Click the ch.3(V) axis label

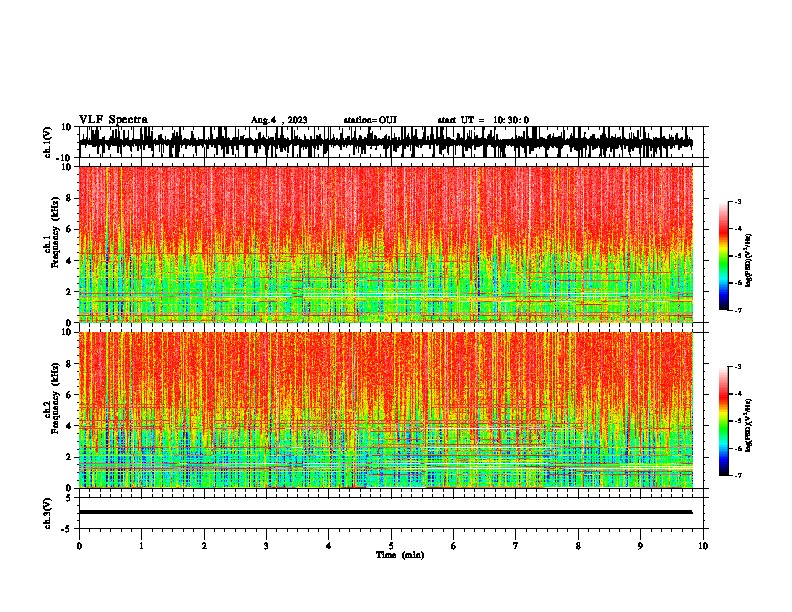[x=49, y=513]
